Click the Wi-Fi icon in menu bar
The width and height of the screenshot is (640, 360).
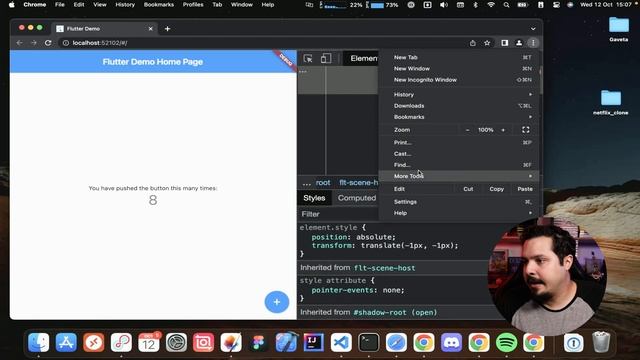coord(491,5)
